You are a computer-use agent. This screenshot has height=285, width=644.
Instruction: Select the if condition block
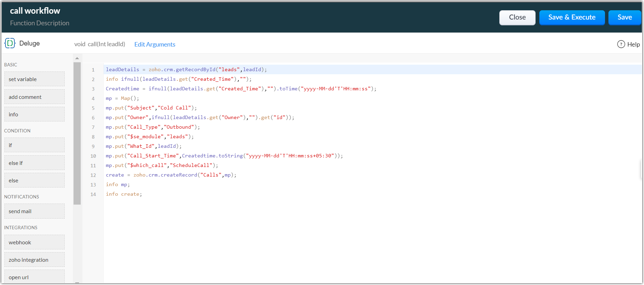coord(35,145)
